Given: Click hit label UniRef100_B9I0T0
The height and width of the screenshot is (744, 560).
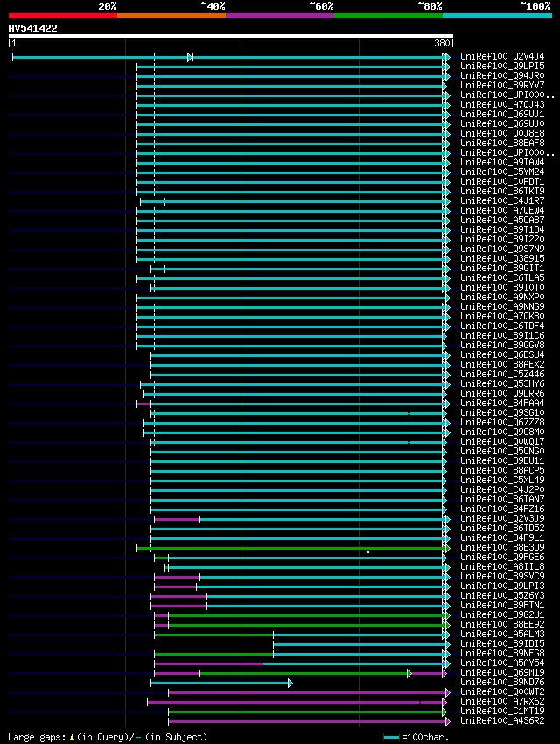Looking at the screenshot, I should 502,288.
